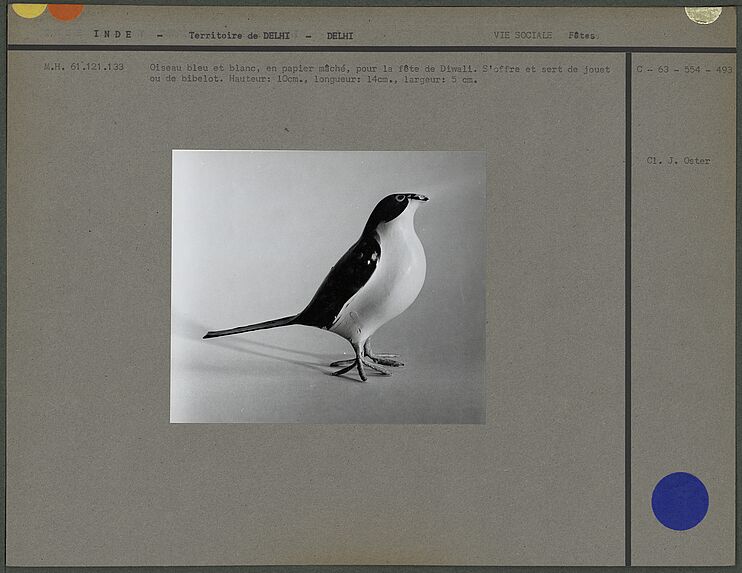
Task: Click the VIE SOCIALE category text
Action: pos(522,35)
